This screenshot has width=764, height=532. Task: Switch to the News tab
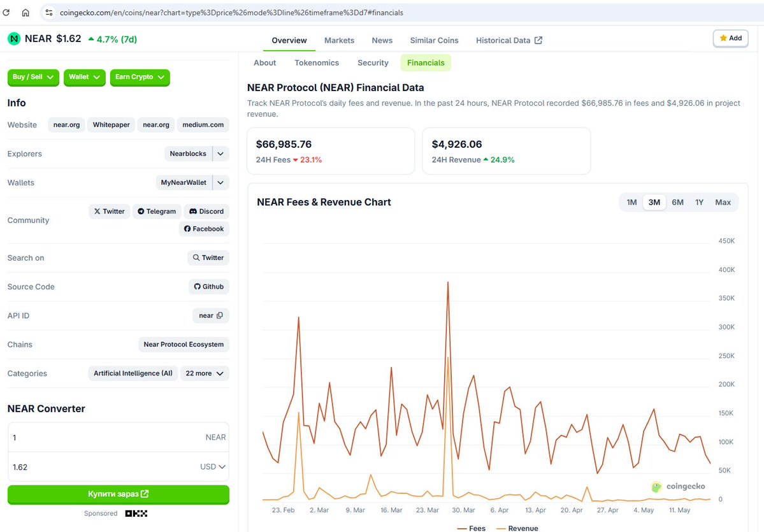(x=382, y=40)
